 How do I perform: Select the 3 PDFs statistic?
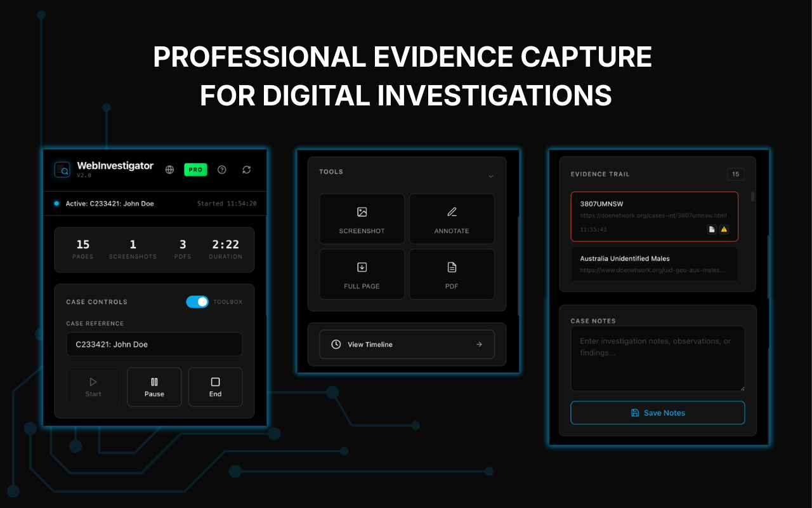click(183, 249)
